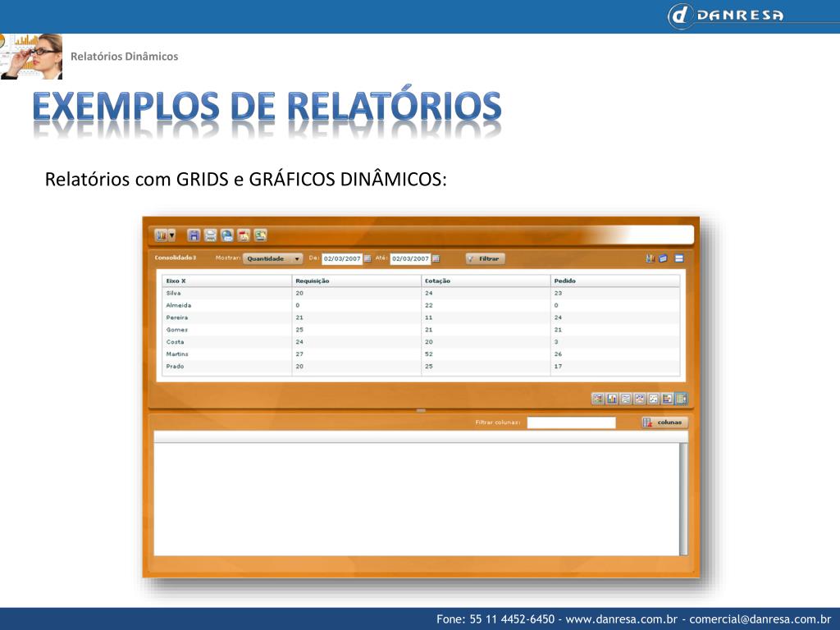
Task: Click the save (floppy disk) icon
Action: tap(194, 235)
